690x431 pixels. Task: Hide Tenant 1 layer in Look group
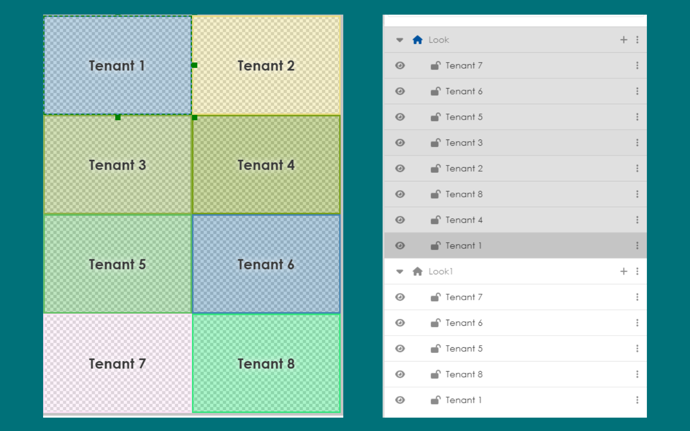400,246
